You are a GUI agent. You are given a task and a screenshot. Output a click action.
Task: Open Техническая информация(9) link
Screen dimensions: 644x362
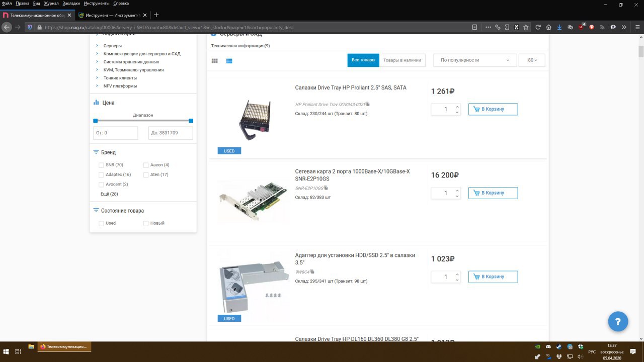coord(240,46)
